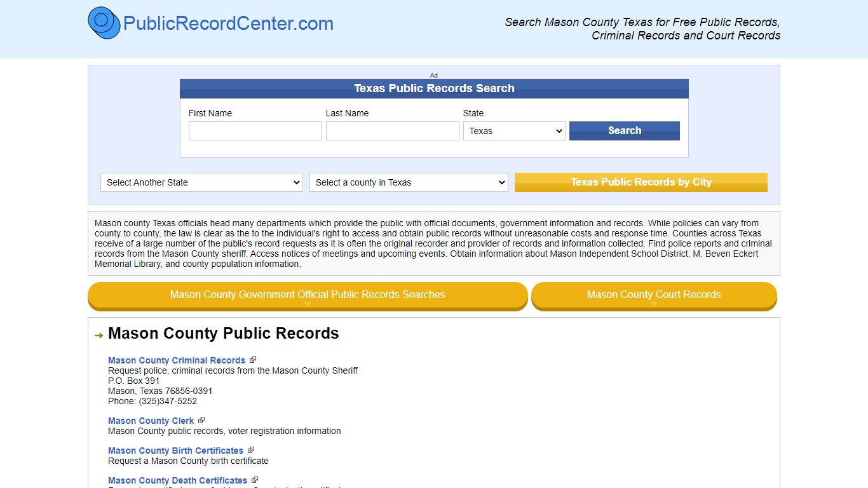
Task: Click the Mason county officials description paragraph
Action: pyautogui.click(x=434, y=243)
